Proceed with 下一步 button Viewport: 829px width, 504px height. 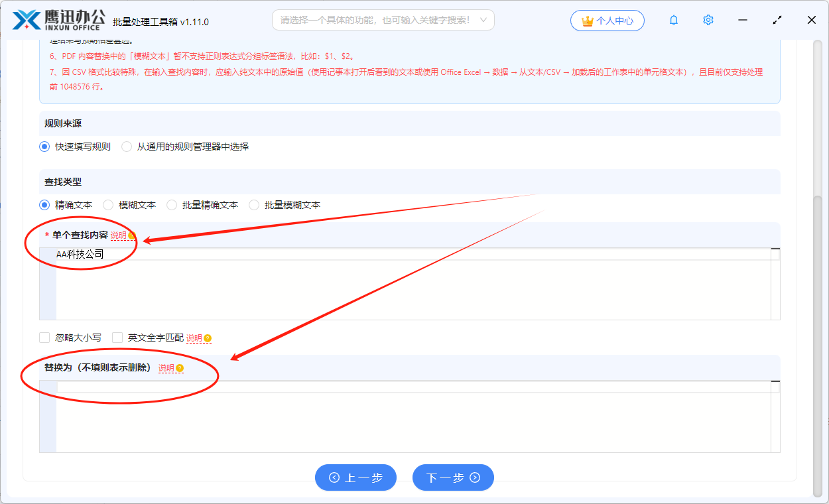(x=453, y=477)
